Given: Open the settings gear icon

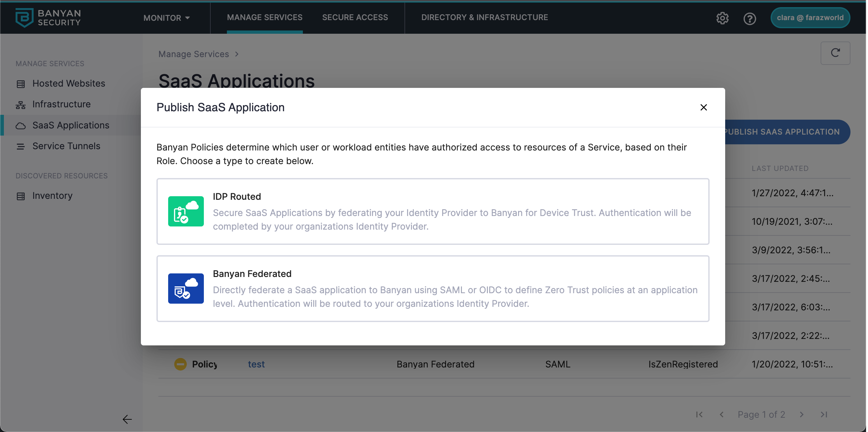Looking at the screenshot, I should [722, 18].
